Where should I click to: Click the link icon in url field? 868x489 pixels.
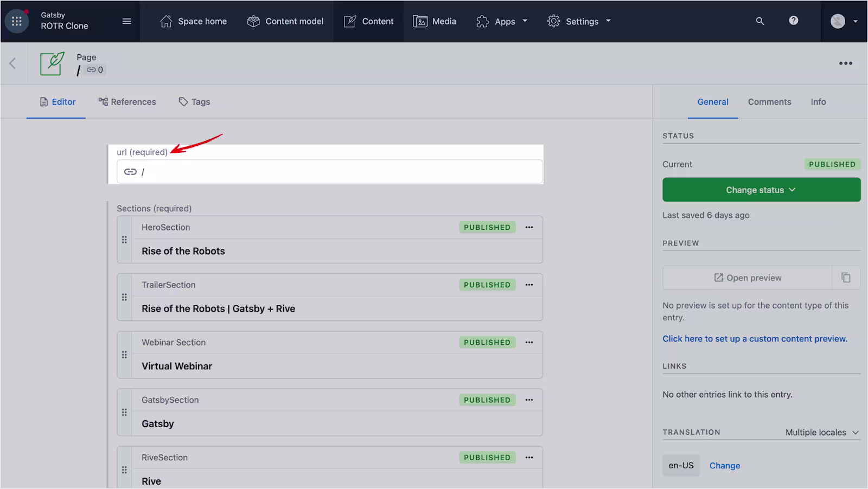click(130, 172)
